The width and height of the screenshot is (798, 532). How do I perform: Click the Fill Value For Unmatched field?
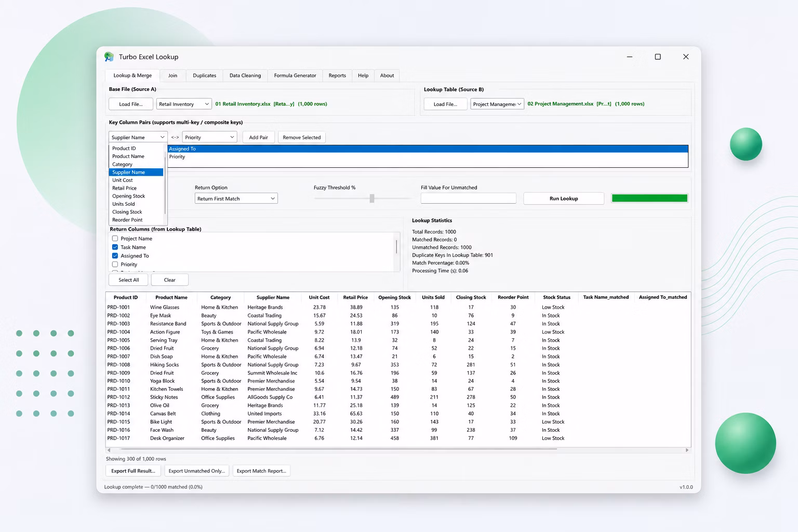click(x=469, y=198)
